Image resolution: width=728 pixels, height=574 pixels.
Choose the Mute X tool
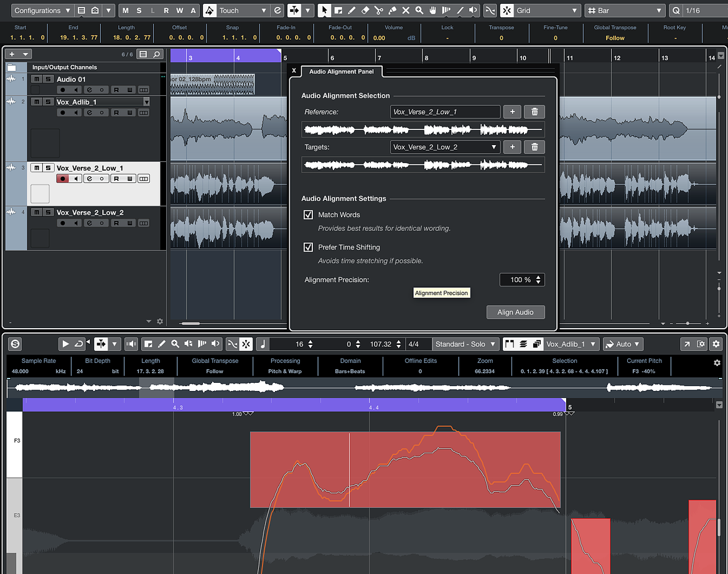pyautogui.click(x=406, y=10)
